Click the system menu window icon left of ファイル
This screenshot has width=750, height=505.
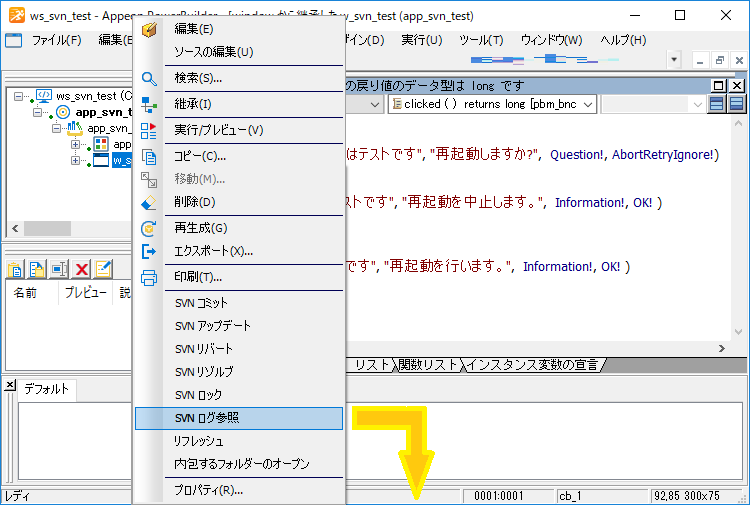(13, 40)
